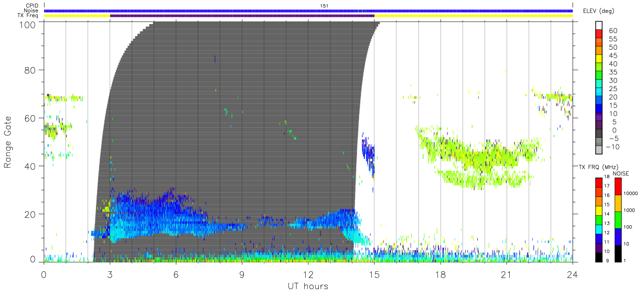Click the '20' tick on the Range Gate axis

click(30, 214)
